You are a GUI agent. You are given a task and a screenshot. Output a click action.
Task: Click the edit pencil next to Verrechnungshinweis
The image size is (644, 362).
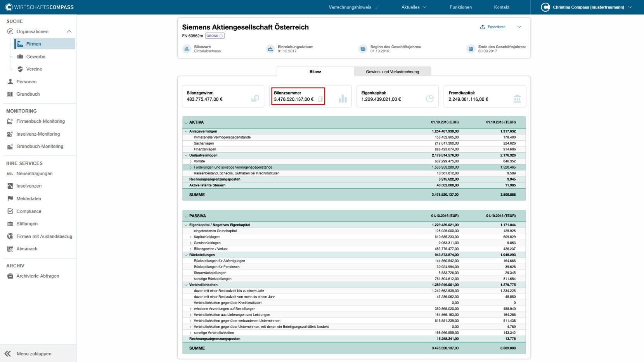pyautogui.click(x=377, y=7)
